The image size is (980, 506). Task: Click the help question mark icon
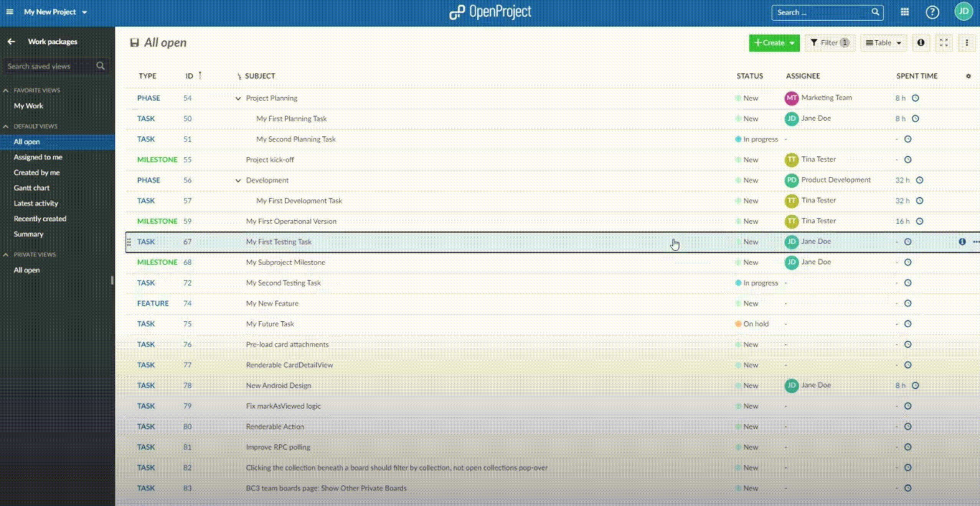click(932, 12)
